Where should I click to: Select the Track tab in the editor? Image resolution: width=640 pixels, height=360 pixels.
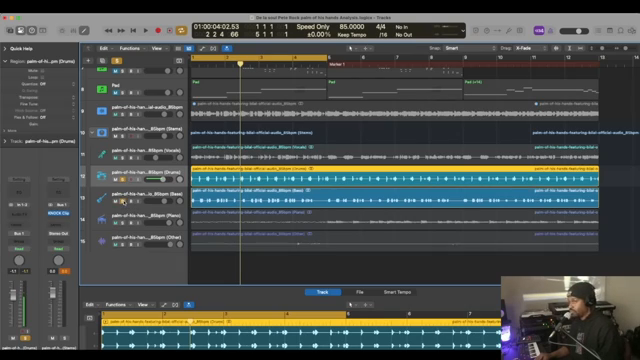(x=322, y=292)
